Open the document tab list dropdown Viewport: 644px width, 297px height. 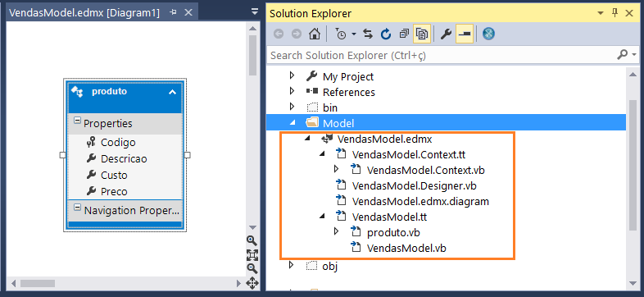[x=255, y=12]
